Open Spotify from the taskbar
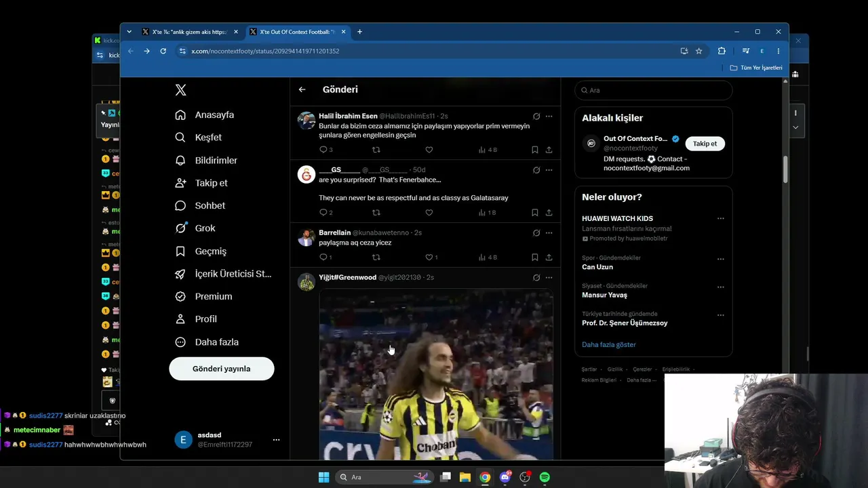868x488 pixels. pyautogui.click(x=545, y=477)
